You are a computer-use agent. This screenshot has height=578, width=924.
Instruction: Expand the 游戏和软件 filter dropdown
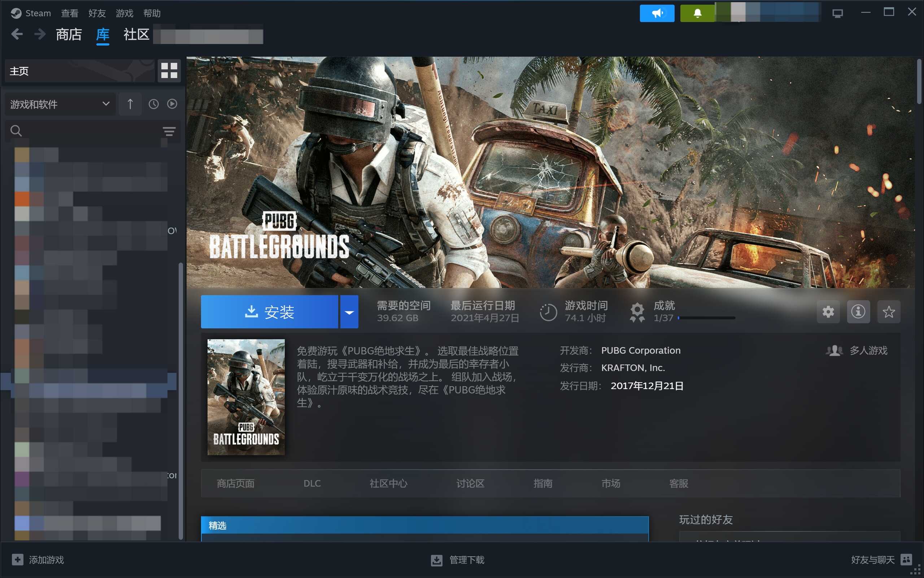click(60, 104)
